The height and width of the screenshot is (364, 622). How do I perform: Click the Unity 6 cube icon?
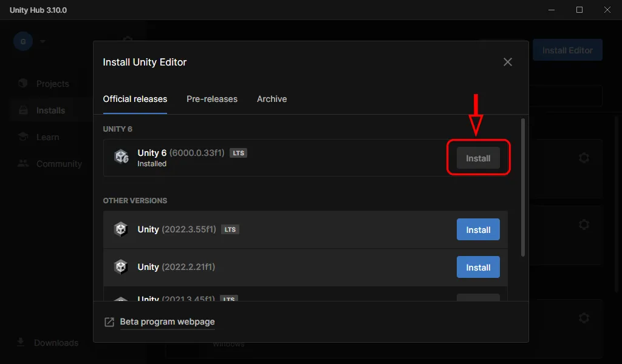[121, 157]
